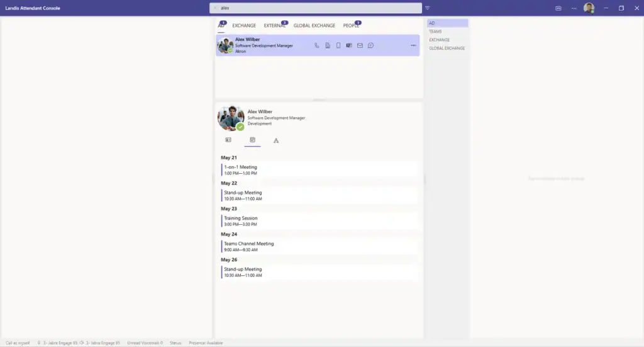Screen dimensions: 644x347
Task: Select GLOBAL EXCHANGE in the right side list
Action: click(447, 48)
